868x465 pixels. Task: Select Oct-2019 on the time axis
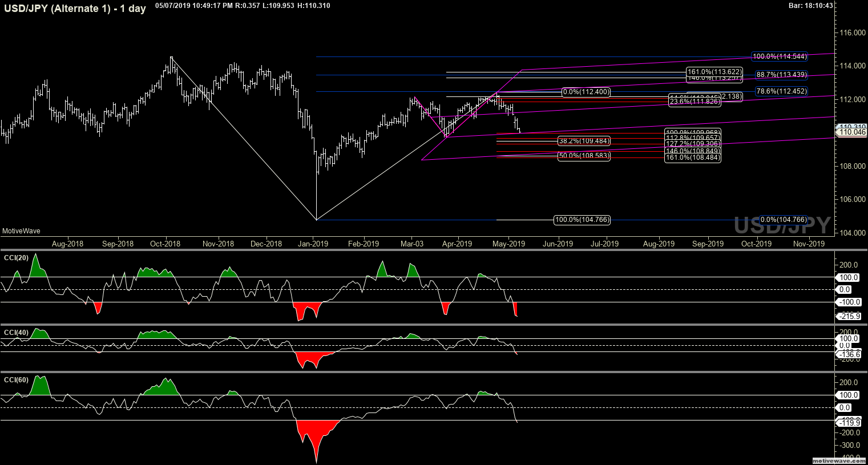[x=756, y=244]
